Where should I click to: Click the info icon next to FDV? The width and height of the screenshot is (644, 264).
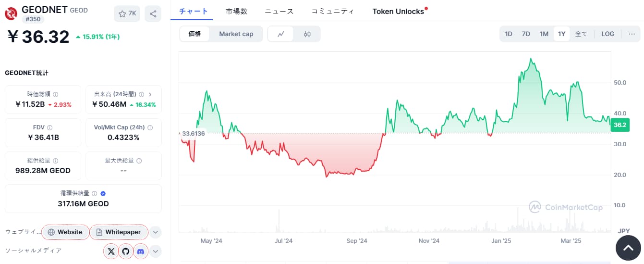coord(50,127)
